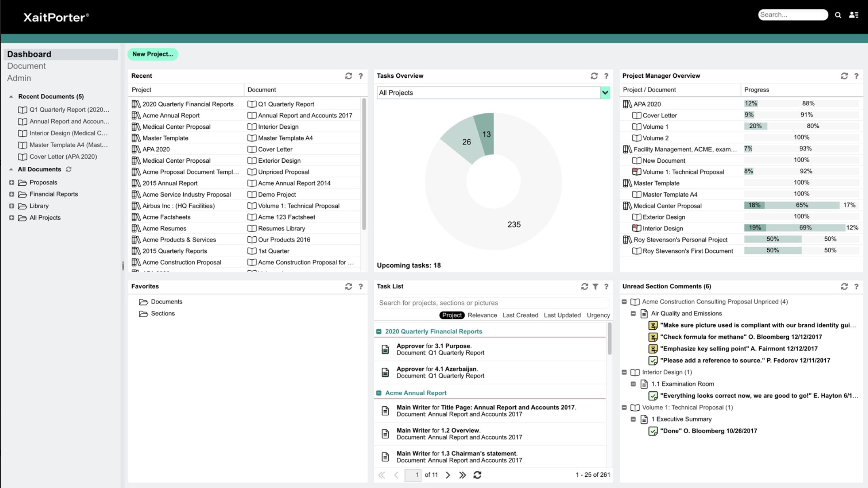Click the task search field for projects and sections
Viewport: 868px width, 488px height.
point(493,303)
